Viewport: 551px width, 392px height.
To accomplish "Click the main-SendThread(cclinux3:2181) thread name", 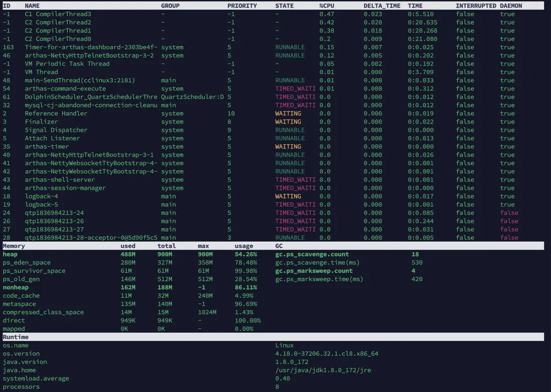I will [80, 80].
